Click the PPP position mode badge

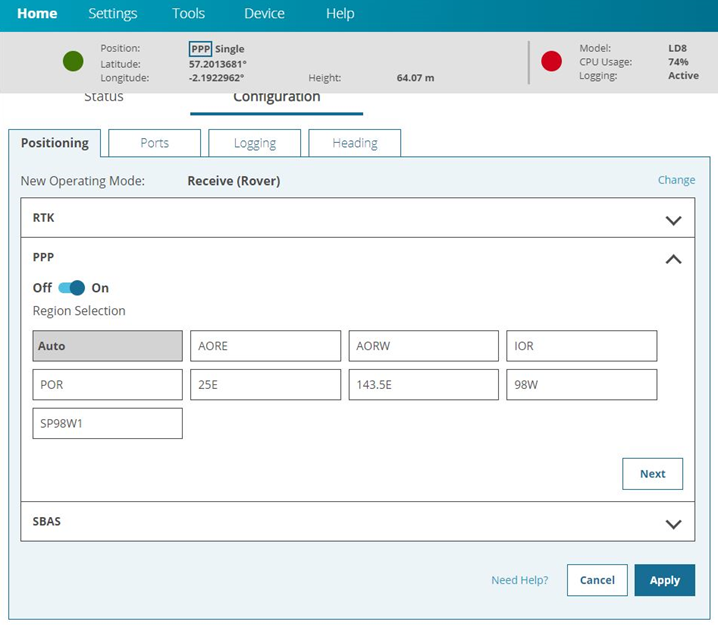coord(200,48)
